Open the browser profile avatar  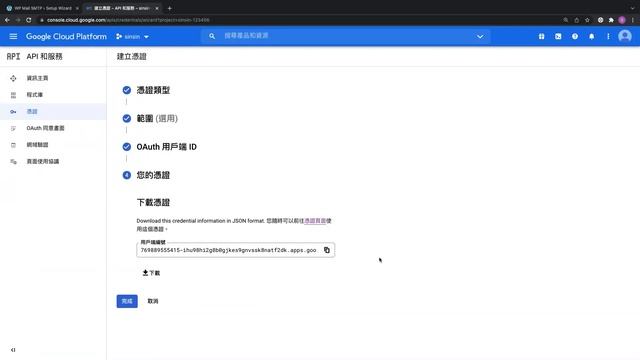pyautogui.click(x=622, y=20)
